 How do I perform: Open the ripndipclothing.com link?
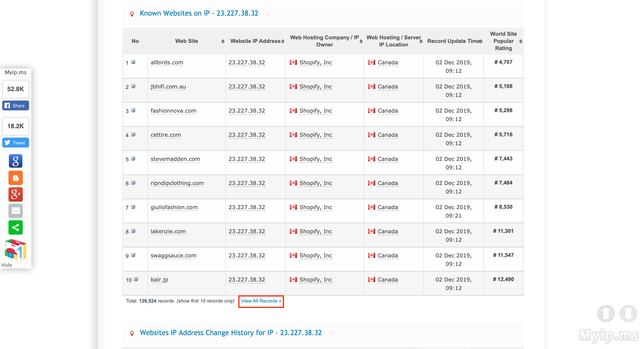pyautogui.click(x=177, y=183)
